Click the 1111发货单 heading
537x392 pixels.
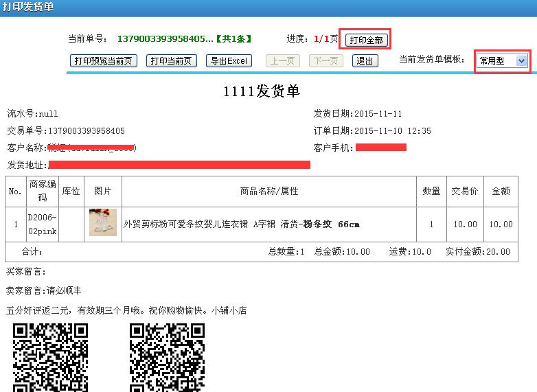coord(262,91)
